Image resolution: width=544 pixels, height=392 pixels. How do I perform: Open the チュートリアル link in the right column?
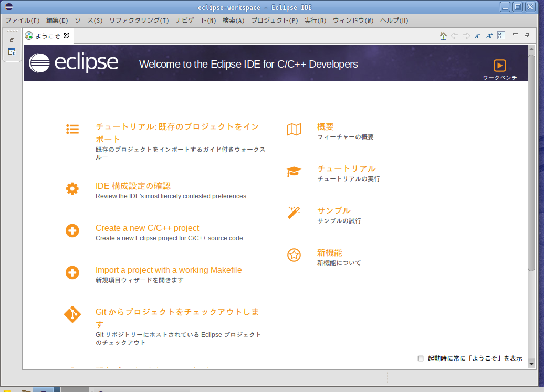(x=347, y=169)
